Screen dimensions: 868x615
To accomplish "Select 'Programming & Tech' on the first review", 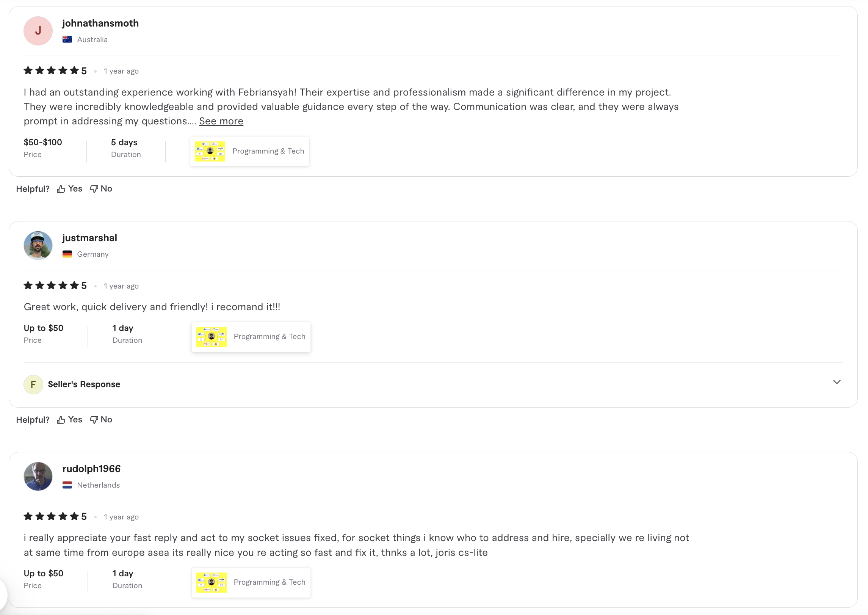I will click(268, 151).
